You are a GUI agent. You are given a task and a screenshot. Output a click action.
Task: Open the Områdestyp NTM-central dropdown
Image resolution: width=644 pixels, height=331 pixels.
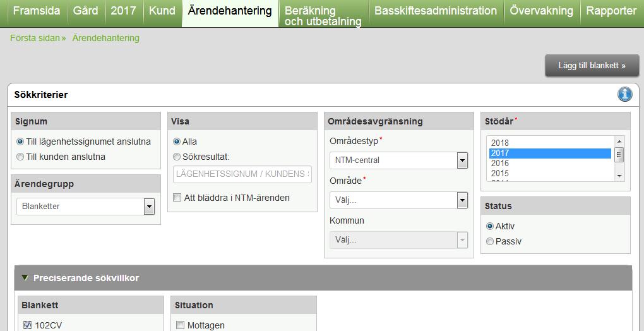399,160
